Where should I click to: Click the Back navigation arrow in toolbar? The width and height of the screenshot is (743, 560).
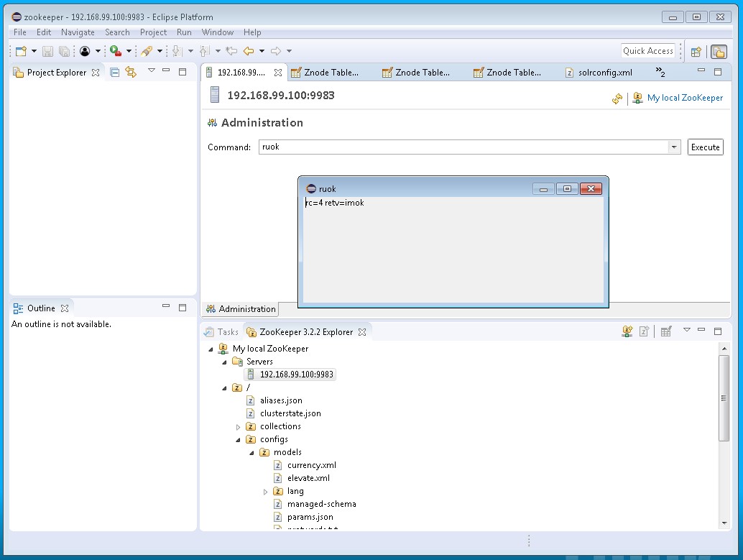249,51
